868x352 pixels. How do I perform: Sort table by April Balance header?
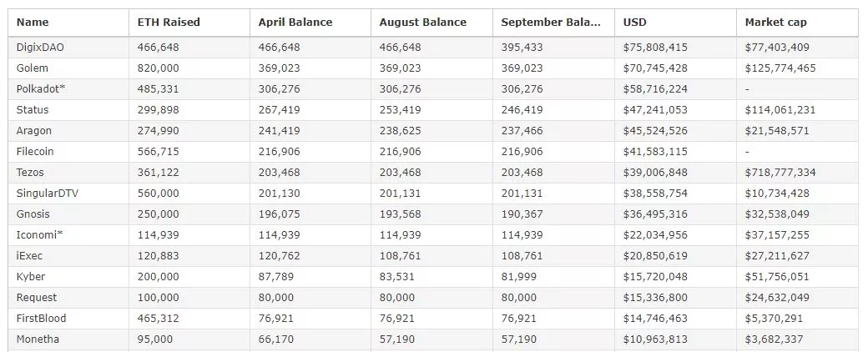click(x=295, y=23)
